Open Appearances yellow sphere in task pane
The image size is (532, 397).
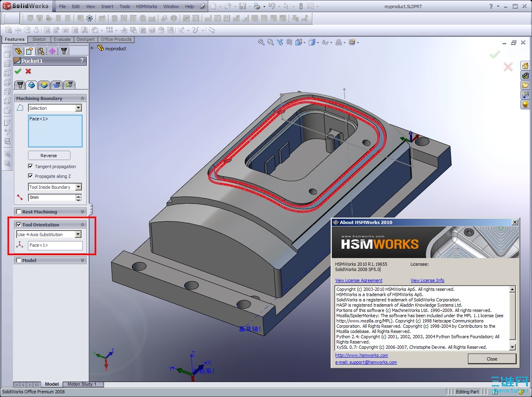click(x=525, y=105)
